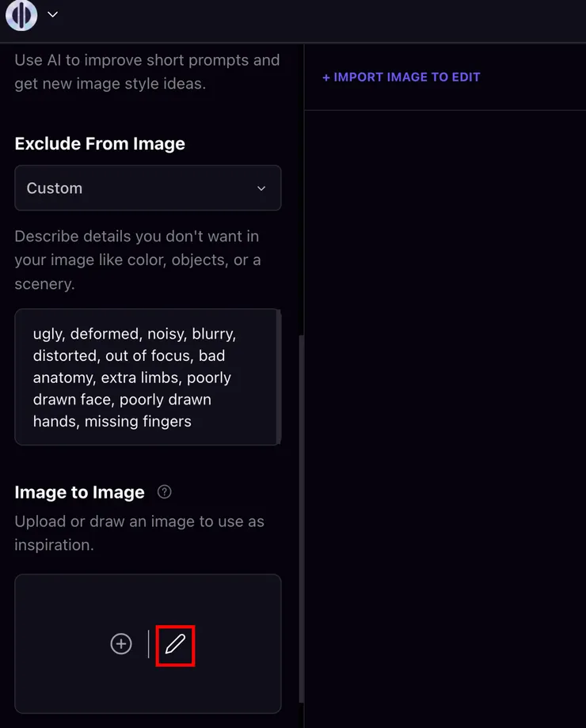Click the plus sign before IMPORT IMAGE
Viewport: 586px width, 728px height.
326,78
